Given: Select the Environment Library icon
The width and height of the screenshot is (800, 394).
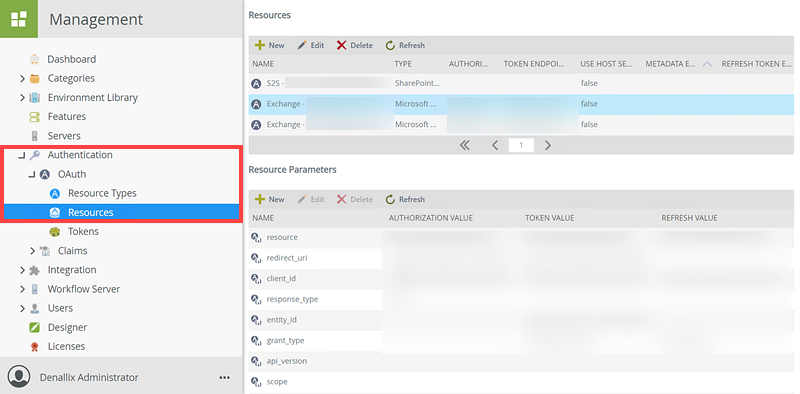Looking at the screenshot, I should (x=35, y=97).
